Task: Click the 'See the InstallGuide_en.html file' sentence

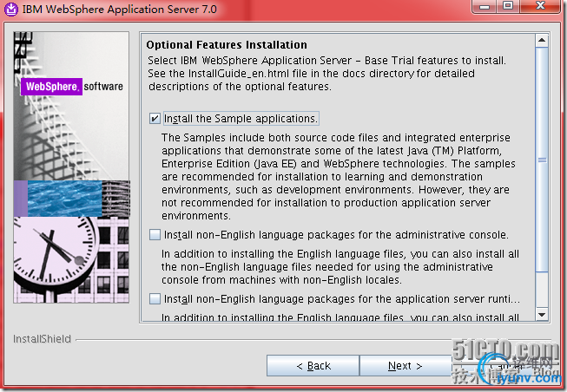Action: pos(312,80)
